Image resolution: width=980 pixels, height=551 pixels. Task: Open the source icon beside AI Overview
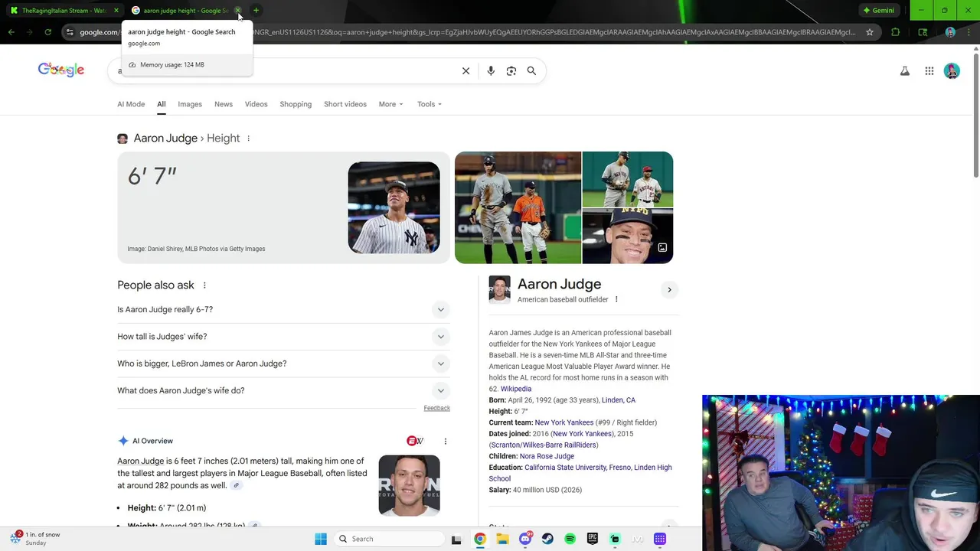pos(415,442)
